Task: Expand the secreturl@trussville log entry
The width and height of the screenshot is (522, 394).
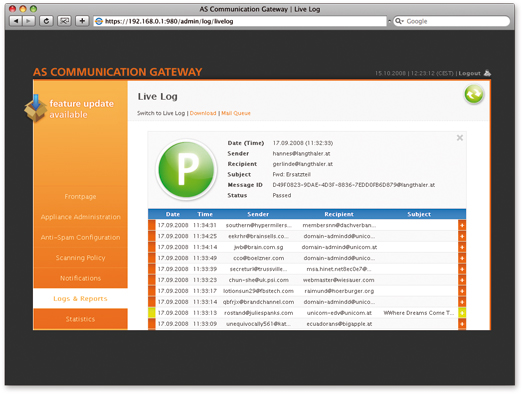Action: point(462,269)
